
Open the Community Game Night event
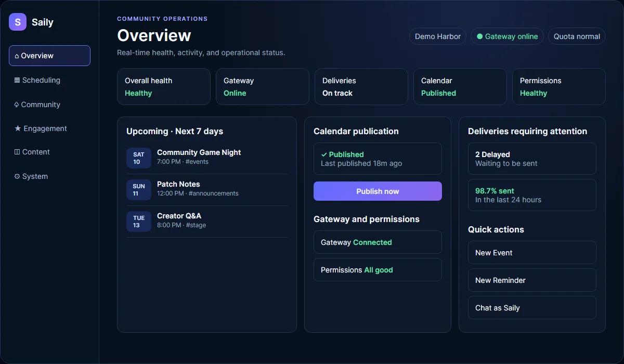[207, 158]
